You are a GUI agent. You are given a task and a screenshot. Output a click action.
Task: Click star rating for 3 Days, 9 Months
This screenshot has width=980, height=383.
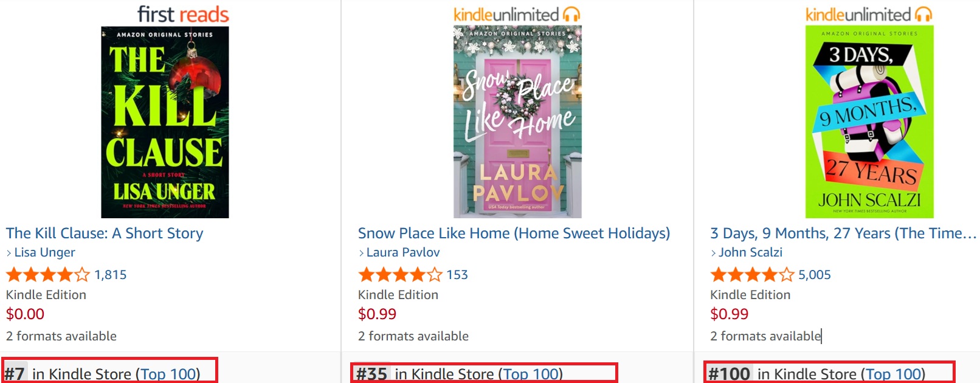[x=752, y=275]
